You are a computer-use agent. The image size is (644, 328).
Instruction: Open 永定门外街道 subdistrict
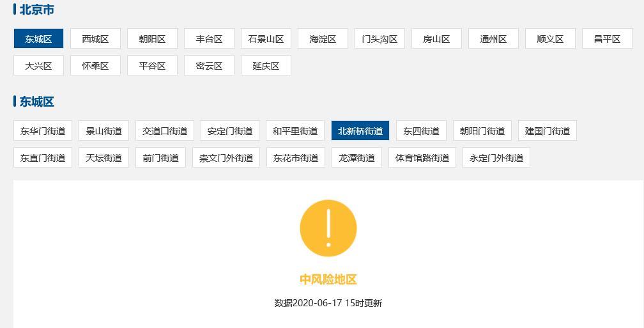tap(496, 157)
